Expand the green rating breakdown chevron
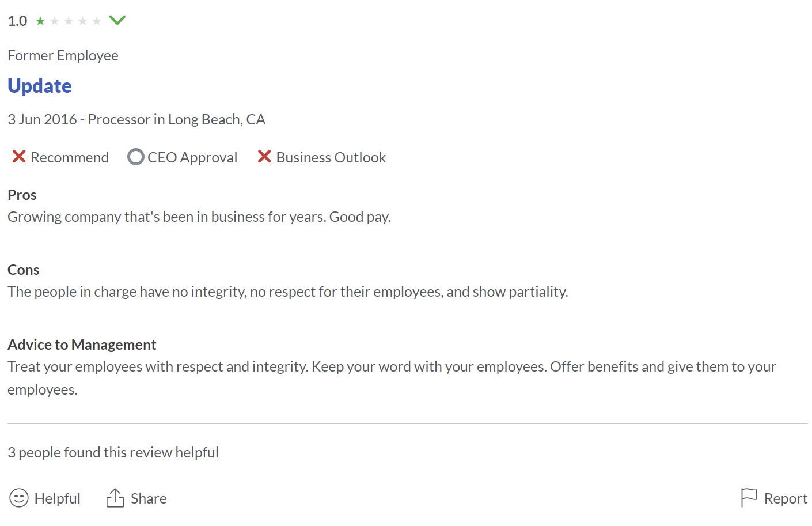 click(x=117, y=21)
